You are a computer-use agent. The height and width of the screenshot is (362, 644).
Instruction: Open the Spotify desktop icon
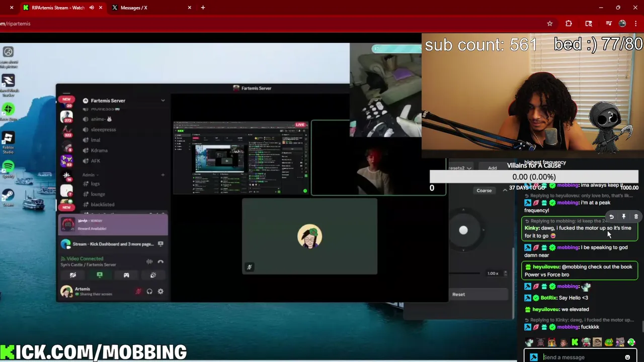pos(8,169)
